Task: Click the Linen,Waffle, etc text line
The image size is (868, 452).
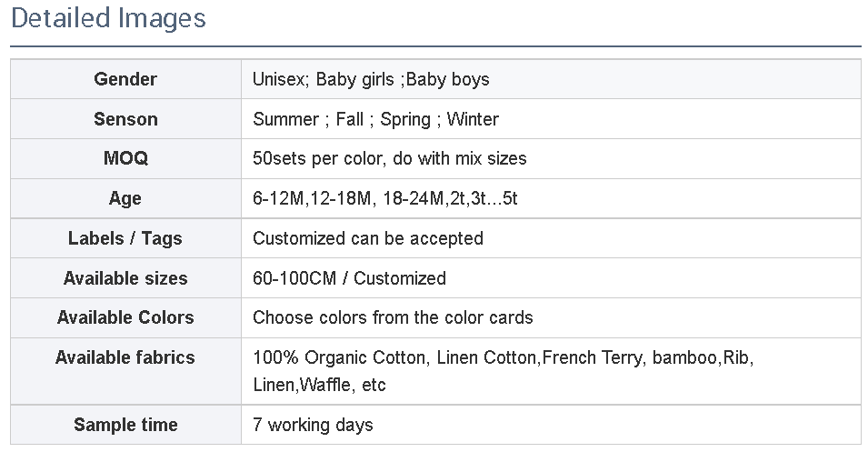Action: pyautogui.click(x=319, y=385)
